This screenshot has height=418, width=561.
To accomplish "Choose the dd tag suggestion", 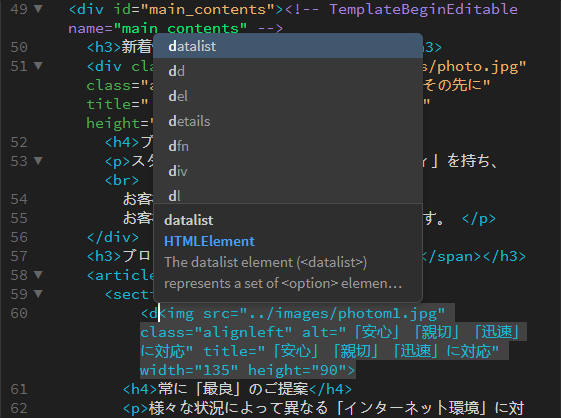I will (288, 71).
